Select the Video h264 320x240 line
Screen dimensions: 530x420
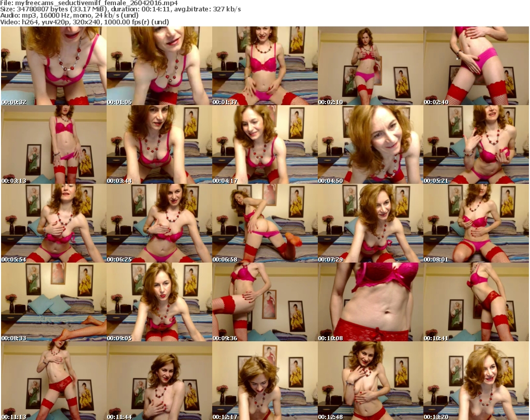tap(84, 22)
